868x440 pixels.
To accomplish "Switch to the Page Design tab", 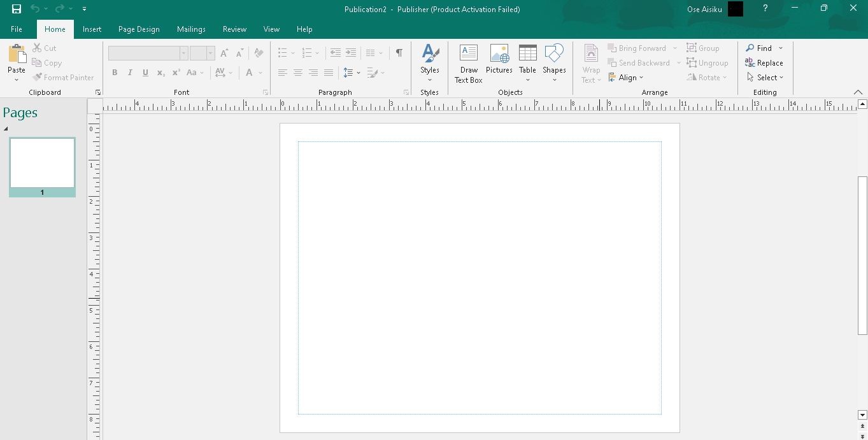I will pyautogui.click(x=139, y=29).
